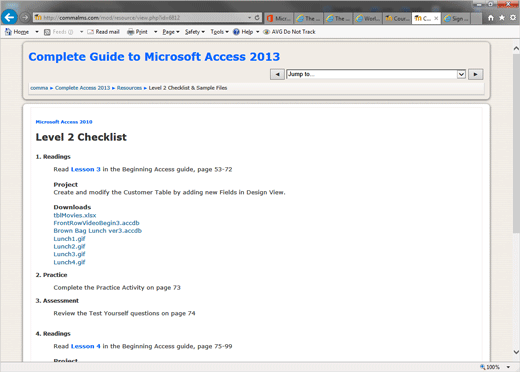Click the next activity arrow button
The image size is (520, 372).
476,74
